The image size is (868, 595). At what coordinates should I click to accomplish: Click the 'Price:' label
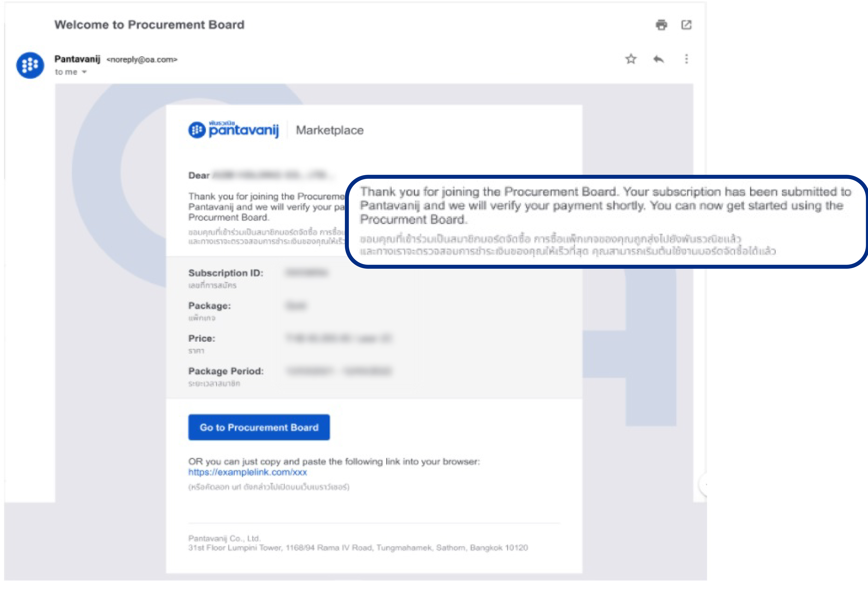coord(202,339)
